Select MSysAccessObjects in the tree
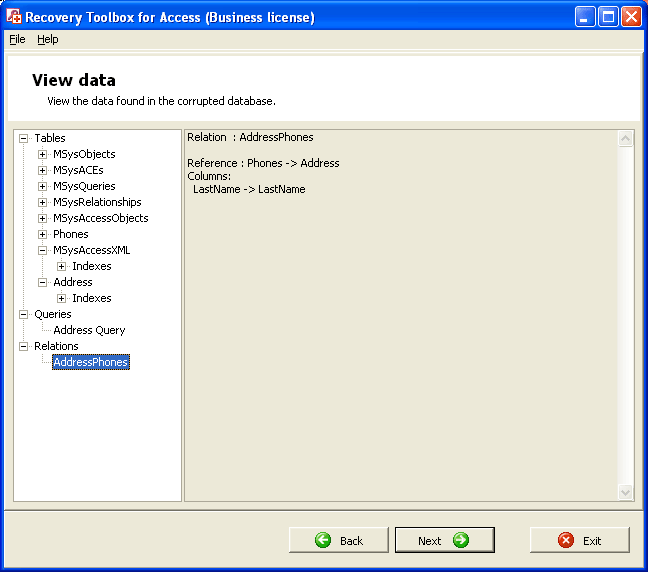The image size is (648, 572). tap(101, 218)
